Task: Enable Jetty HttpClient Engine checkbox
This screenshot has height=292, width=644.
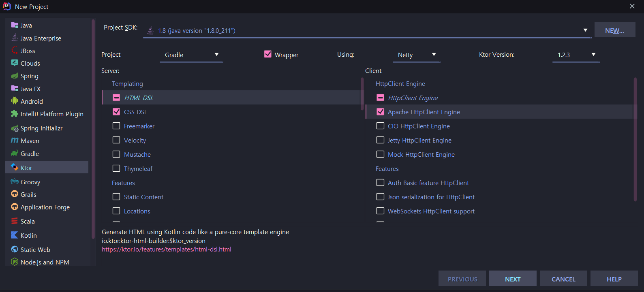Action: pyautogui.click(x=380, y=140)
